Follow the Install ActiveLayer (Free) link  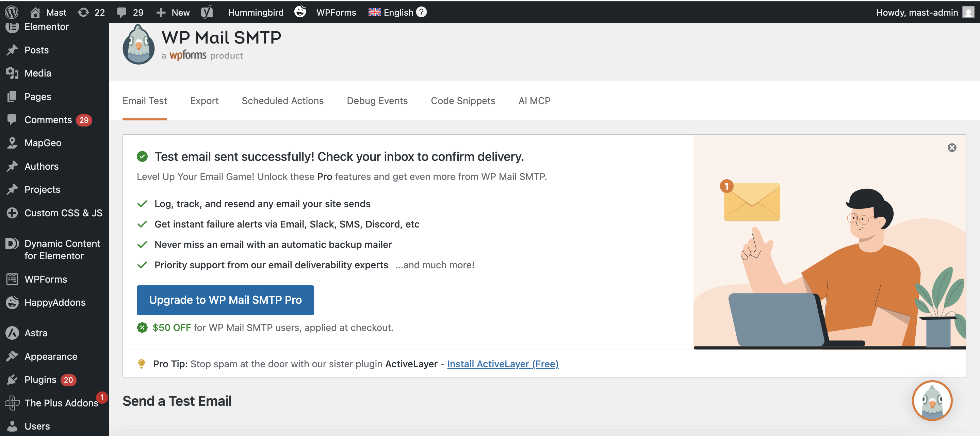pos(503,364)
